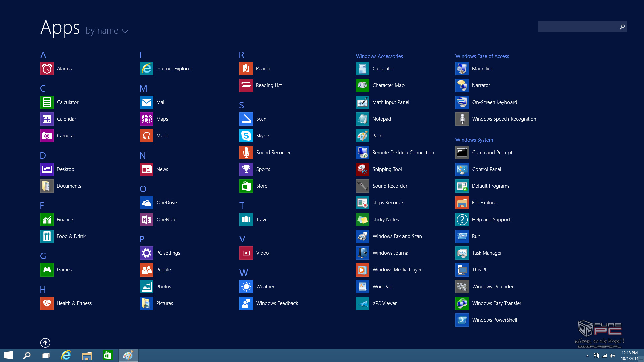Open Task View on the taskbar
Image resolution: width=644 pixels, height=362 pixels.
tap(46, 355)
